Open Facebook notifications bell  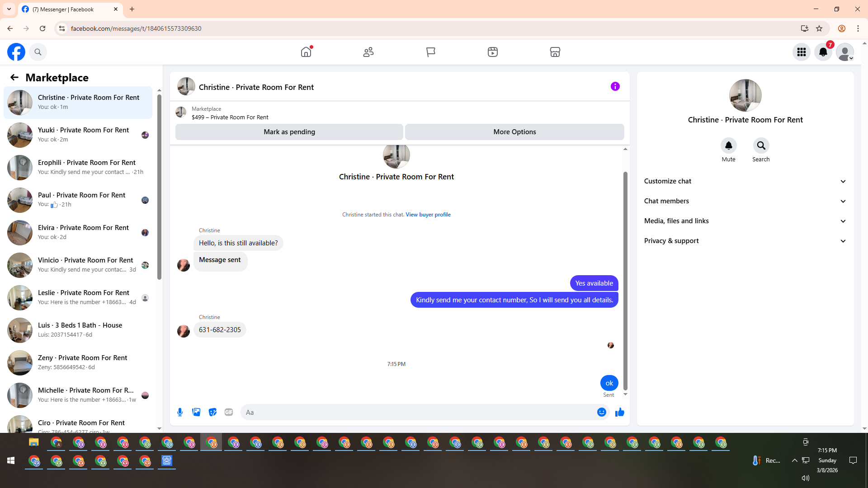(x=823, y=52)
